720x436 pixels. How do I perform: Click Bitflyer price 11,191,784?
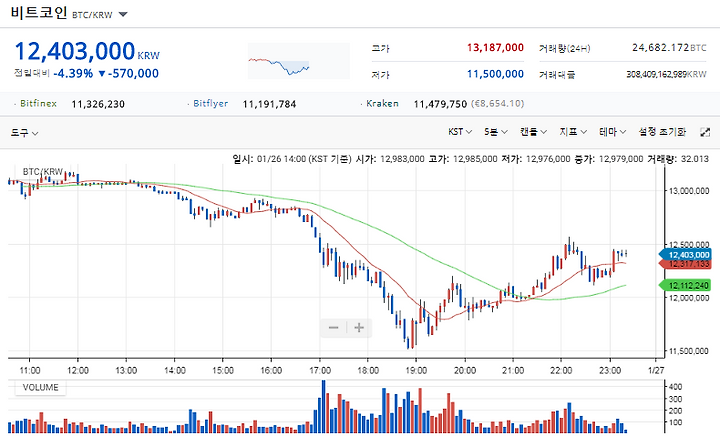tap(269, 104)
